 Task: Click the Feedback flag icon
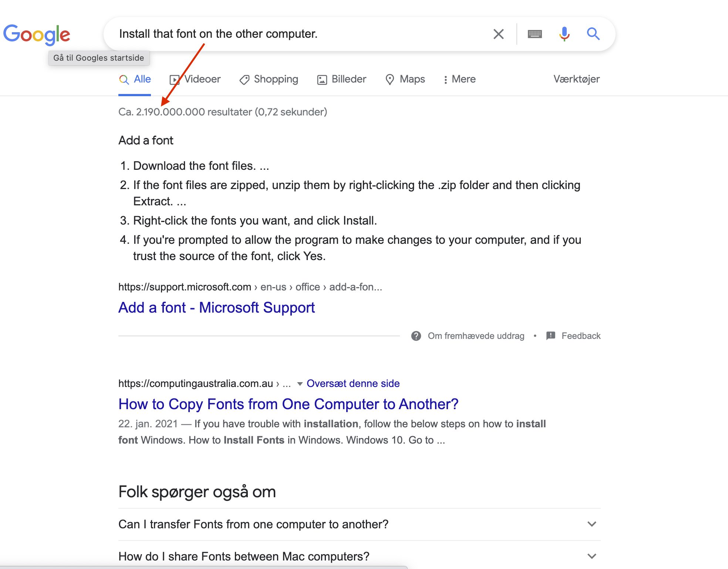click(551, 336)
